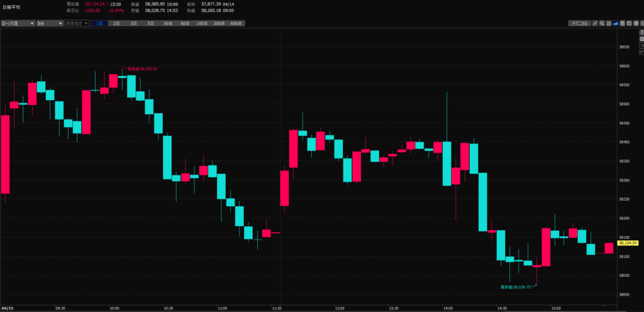Select the pencil drawing tool

tap(595, 23)
